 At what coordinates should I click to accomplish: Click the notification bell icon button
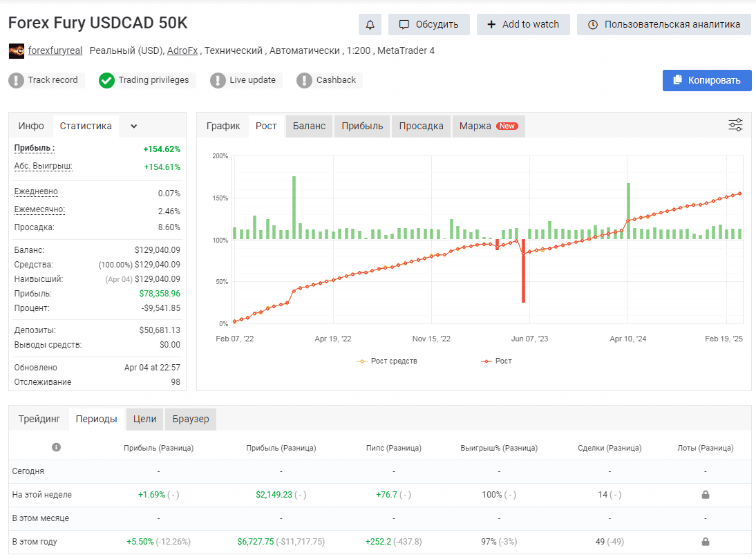370,25
